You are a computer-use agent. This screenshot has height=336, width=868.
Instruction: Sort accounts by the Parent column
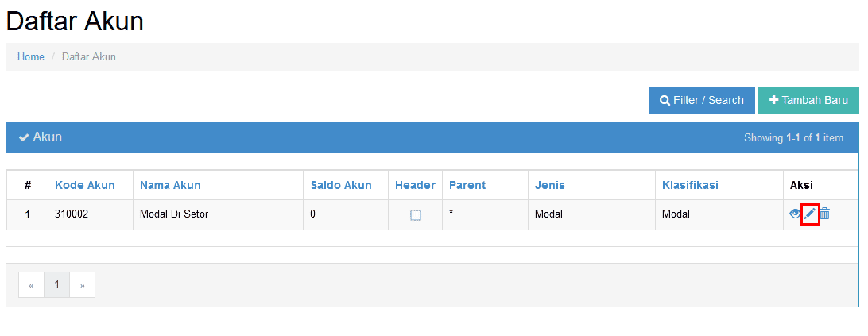[x=467, y=185]
